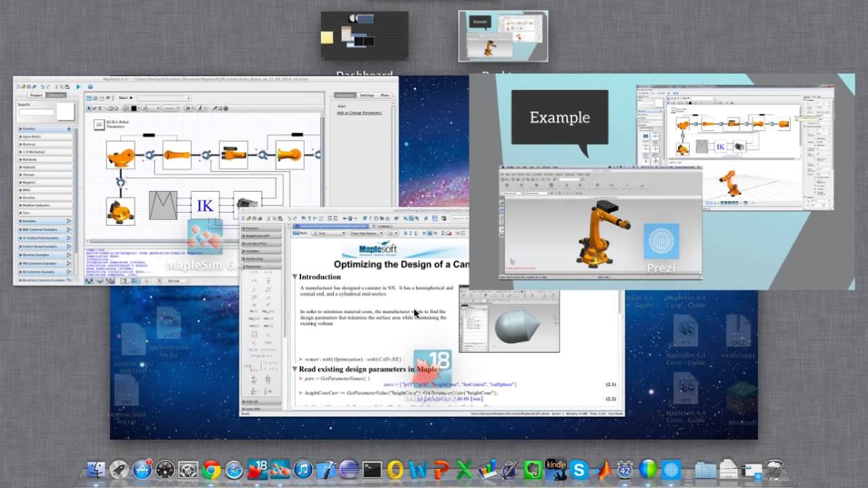The width and height of the screenshot is (868, 488).
Task: Expand the Multibody palette in MapleSim
Action: (45, 159)
